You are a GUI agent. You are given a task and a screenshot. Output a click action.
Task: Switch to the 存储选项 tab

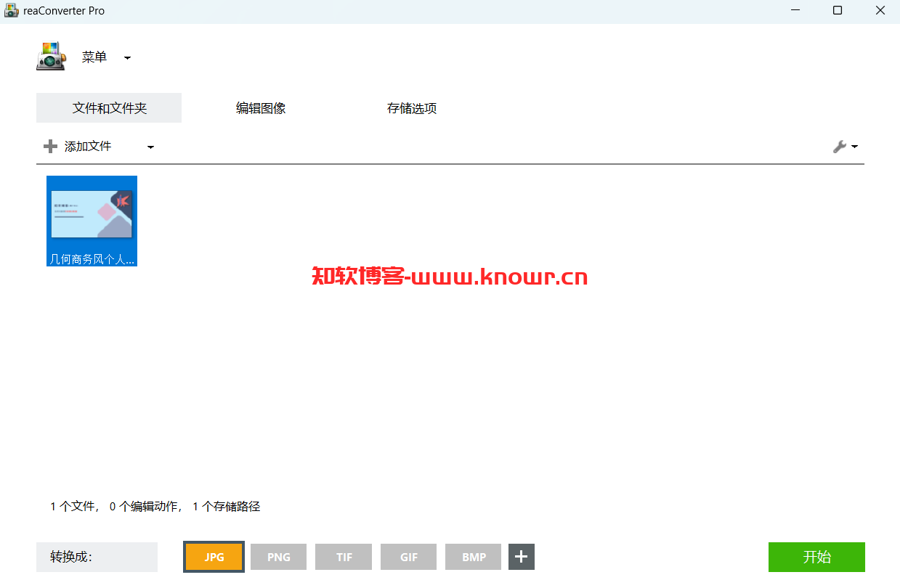[412, 108]
